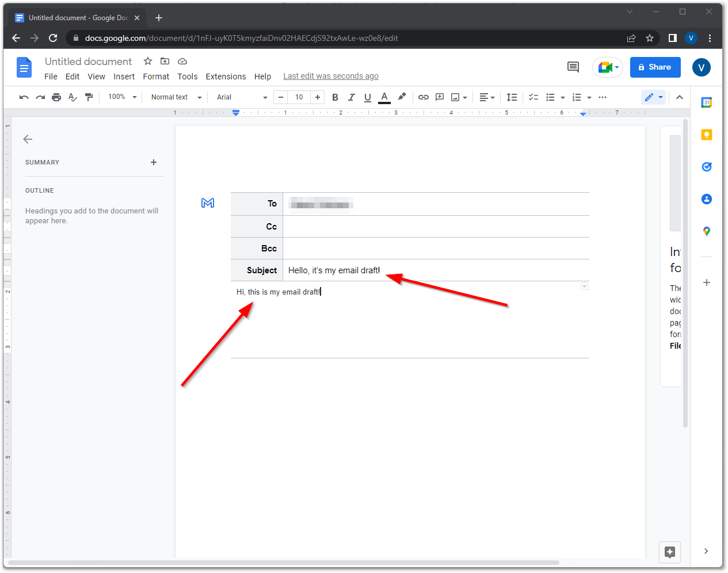Open the Extensions menu
This screenshot has height=573, width=728.
(226, 76)
